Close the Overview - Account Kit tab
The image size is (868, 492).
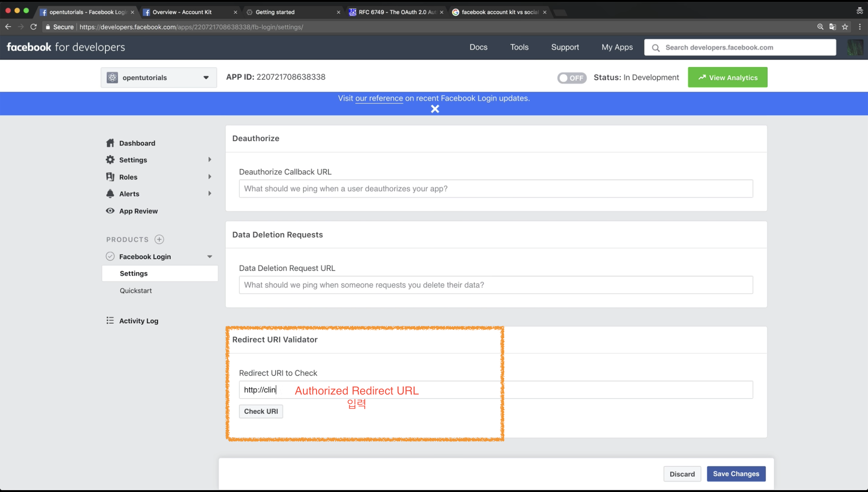click(x=235, y=12)
